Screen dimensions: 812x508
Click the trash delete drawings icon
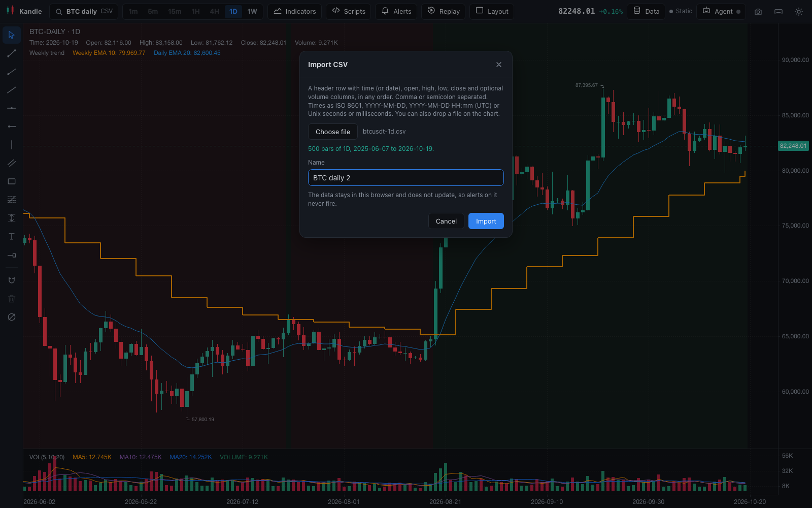pos(12,299)
